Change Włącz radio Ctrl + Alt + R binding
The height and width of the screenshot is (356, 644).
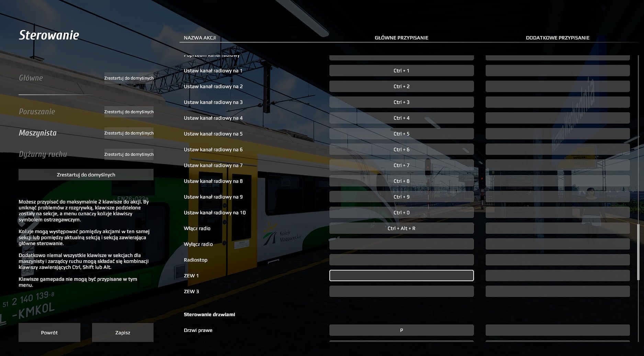coord(402,229)
